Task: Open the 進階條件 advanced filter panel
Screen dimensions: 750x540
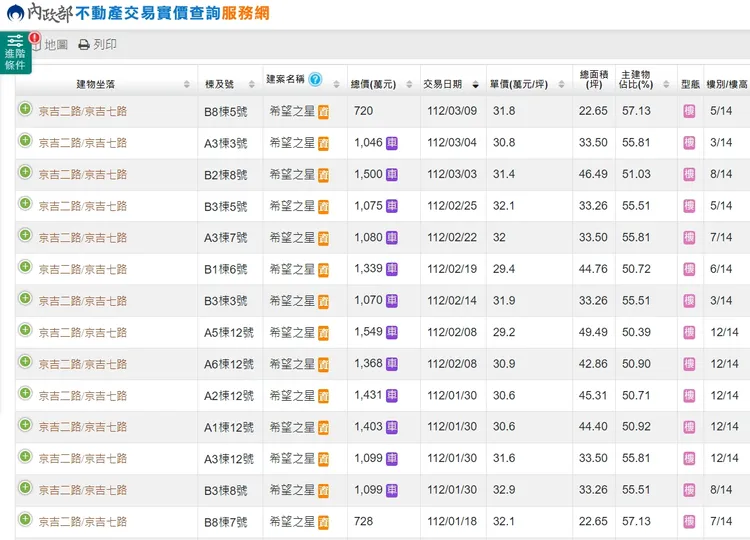Action: (15, 52)
